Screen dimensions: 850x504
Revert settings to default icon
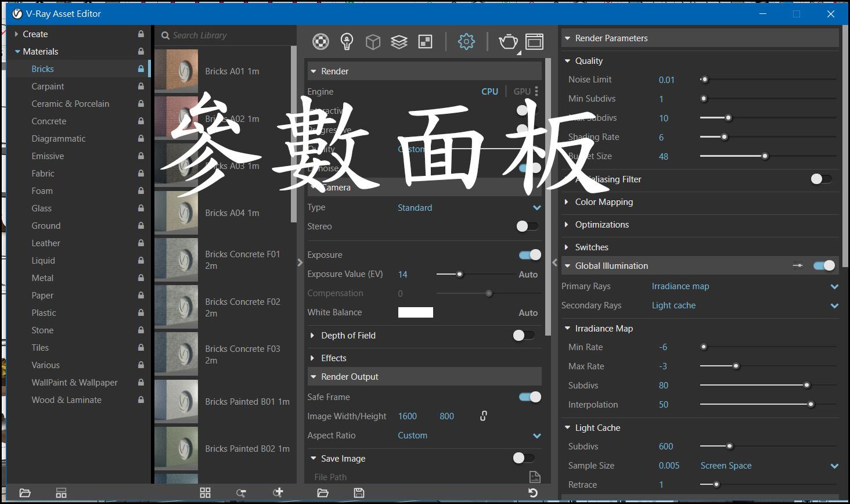pos(532,493)
